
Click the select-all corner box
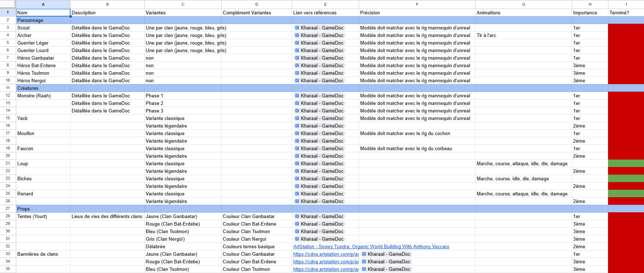[x=8, y=4]
